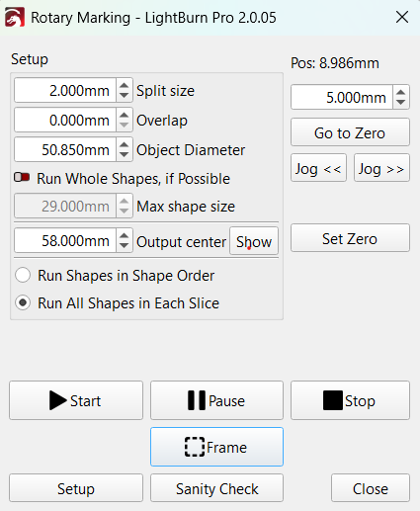
Task: Stop the rotary marking job
Action: [x=350, y=400]
